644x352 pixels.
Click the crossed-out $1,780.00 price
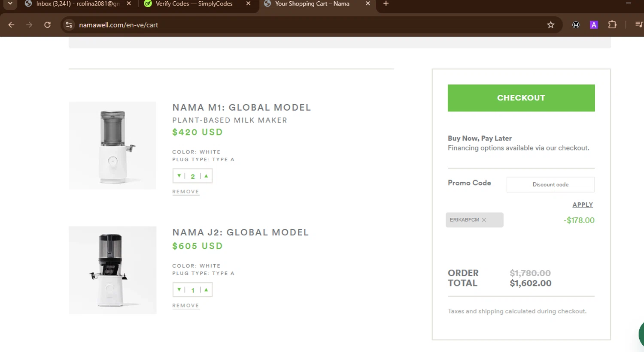(530, 273)
